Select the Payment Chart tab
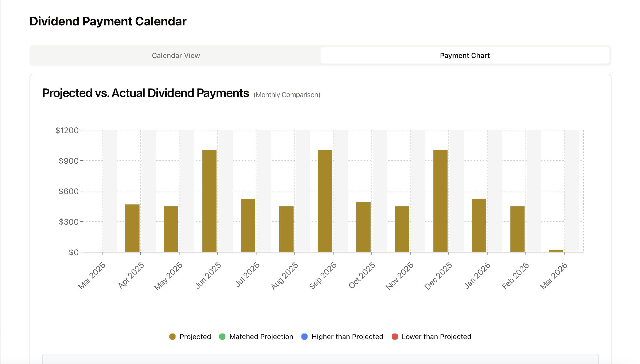The height and width of the screenshot is (364, 640). point(465,55)
